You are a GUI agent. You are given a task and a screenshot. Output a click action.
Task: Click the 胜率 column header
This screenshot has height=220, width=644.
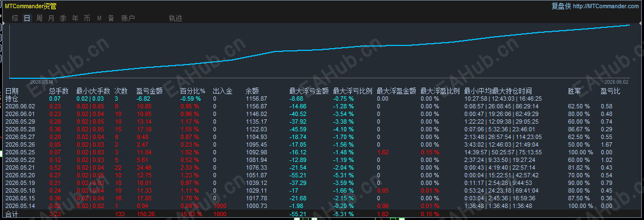point(574,91)
